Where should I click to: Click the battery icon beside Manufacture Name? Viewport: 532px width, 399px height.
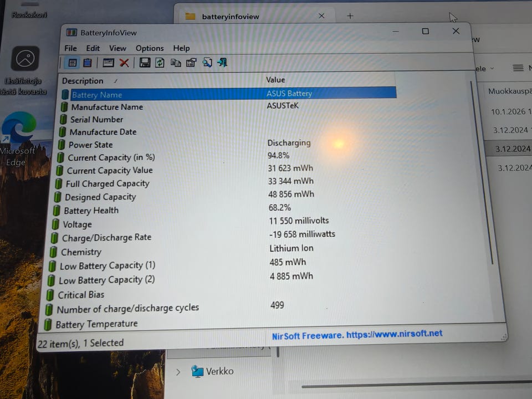click(x=64, y=107)
